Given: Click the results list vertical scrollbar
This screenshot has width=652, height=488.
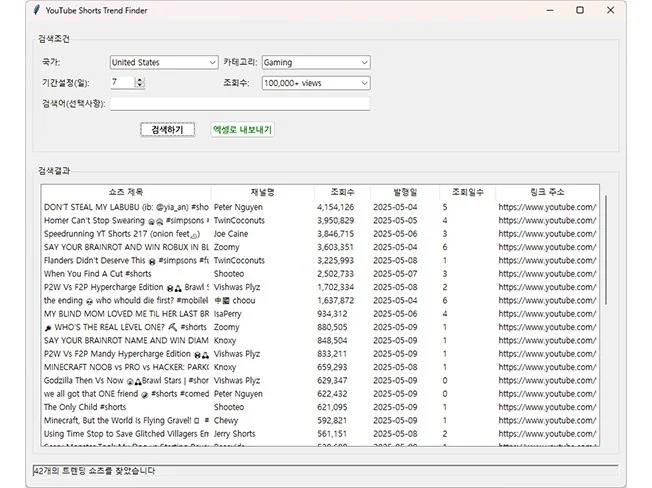Looking at the screenshot, I should 603,250.
